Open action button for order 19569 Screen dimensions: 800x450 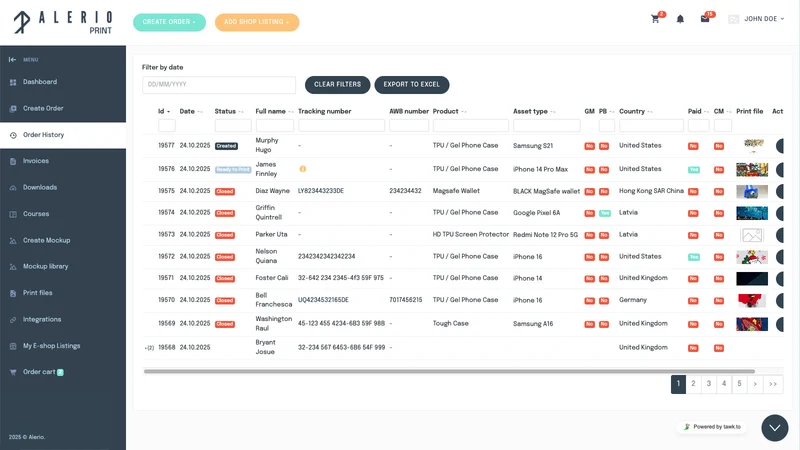coord(780,324)
